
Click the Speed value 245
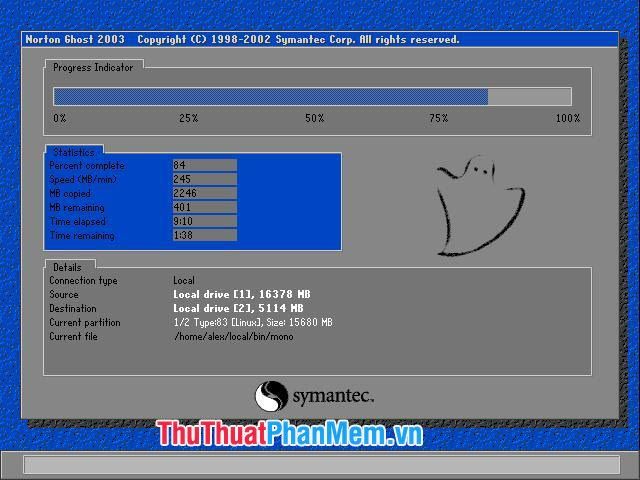coord(204,179)
